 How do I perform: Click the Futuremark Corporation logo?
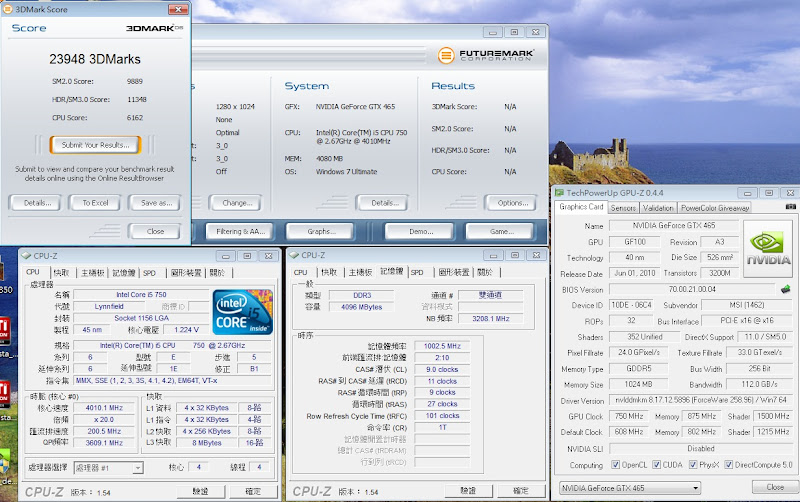tap(486, 55)
